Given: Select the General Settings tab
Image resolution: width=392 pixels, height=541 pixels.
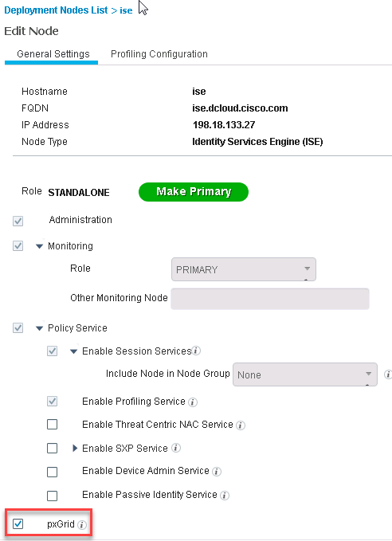Looking at the screenshot, I should click(x=53, y=54).
